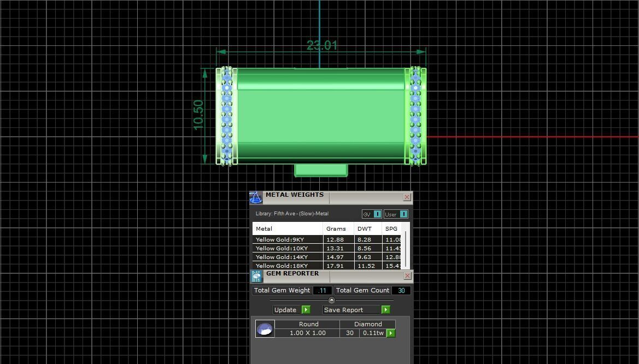Close the Metal Weights panel
Screen dimensions: 639x364
pos(407,197)
